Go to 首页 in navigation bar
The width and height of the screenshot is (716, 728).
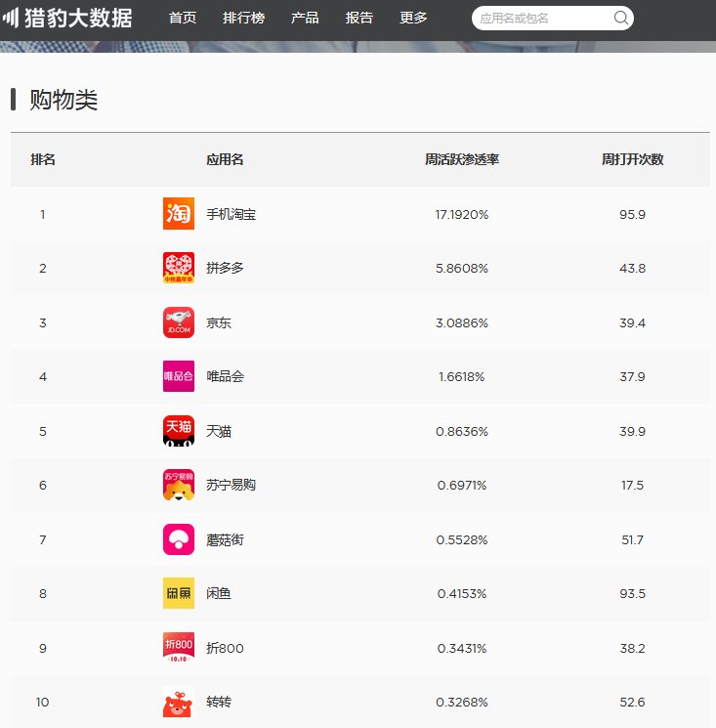(183, 18)
